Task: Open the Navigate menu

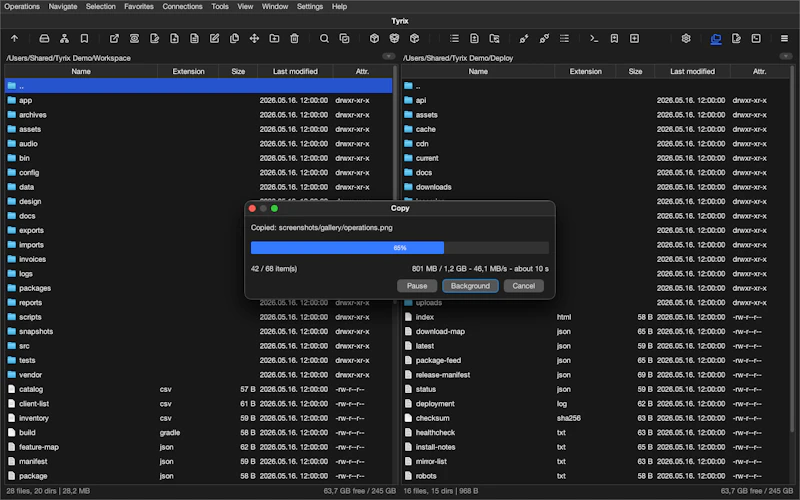Action: coord(63,7)
